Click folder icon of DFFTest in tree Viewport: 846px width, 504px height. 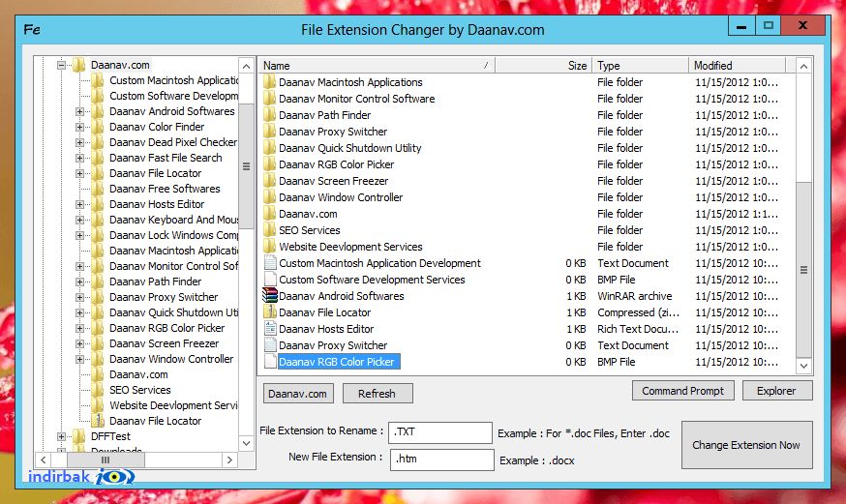[79, 436]
